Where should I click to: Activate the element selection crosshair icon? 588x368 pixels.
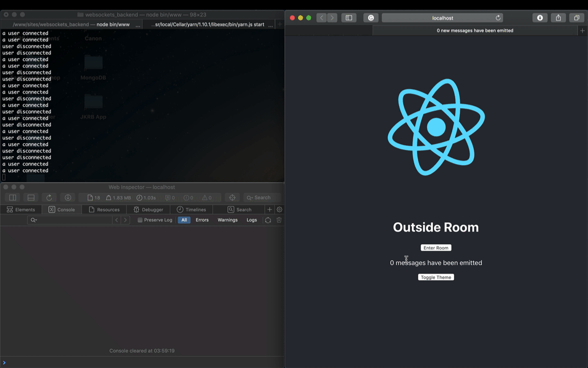point(233,197)
